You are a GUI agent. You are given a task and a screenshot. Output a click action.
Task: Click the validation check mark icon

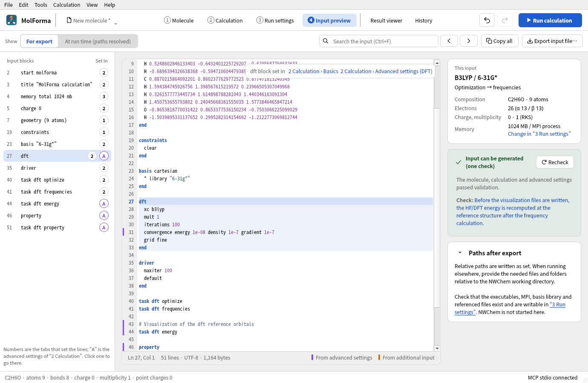pyautogui.click(x=458, y=162)
